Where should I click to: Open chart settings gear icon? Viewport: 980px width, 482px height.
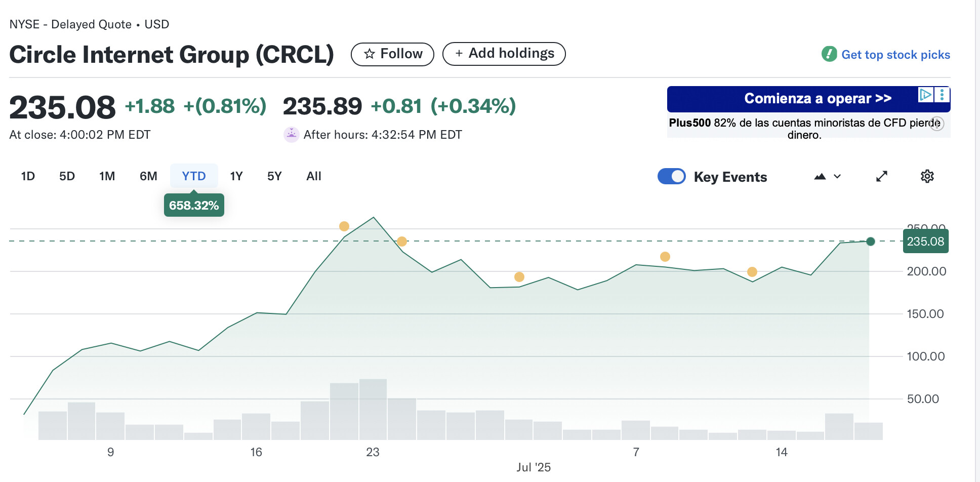(x=927, y=176)
